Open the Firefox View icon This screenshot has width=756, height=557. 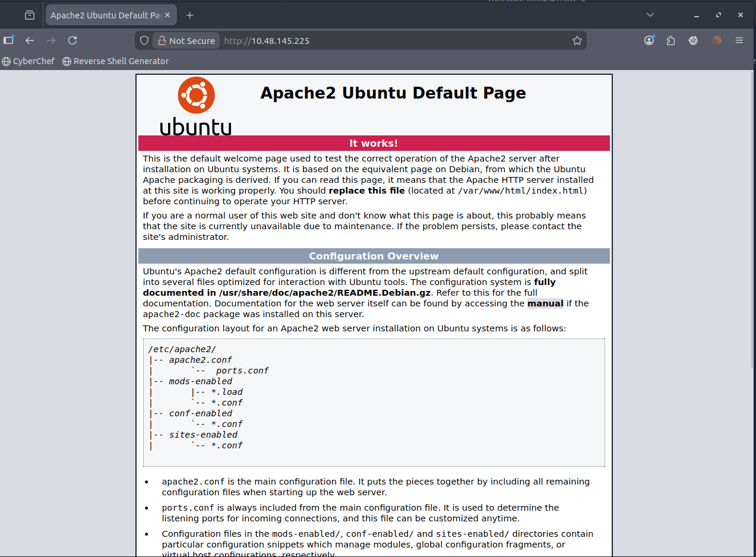pyautogui.click(x=30, y=15)
